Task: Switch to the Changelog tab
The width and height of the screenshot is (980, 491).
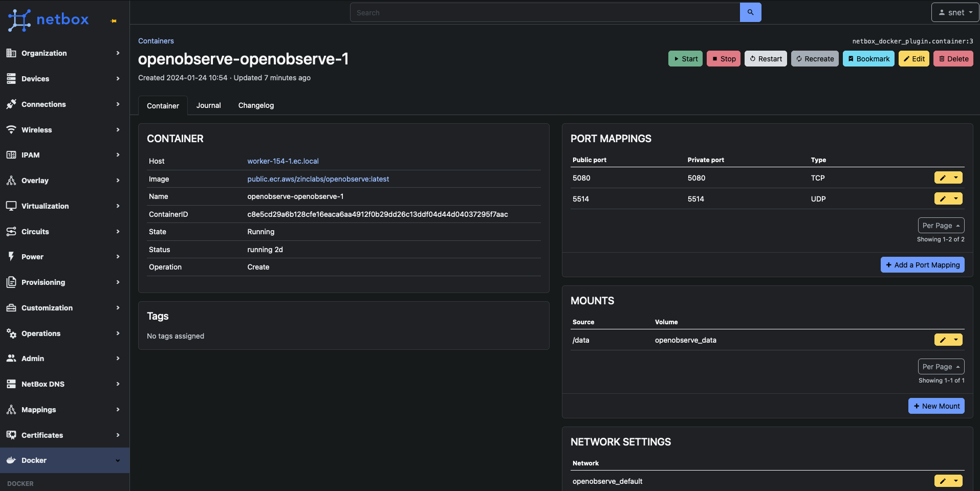Action: click(256, 105)
